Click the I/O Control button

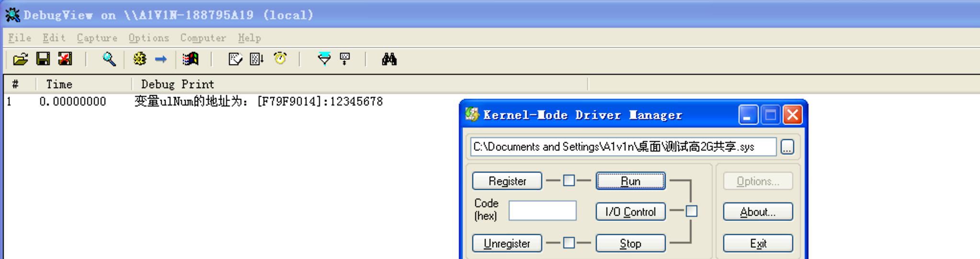coord(630,212)
